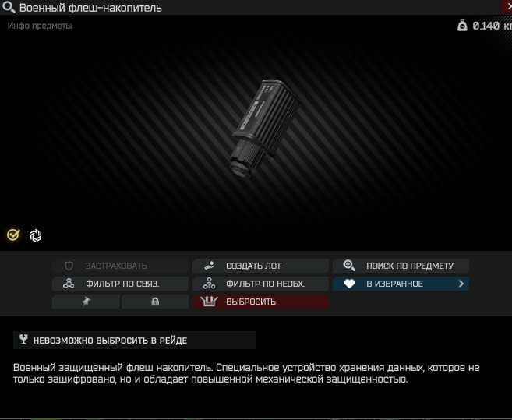Open ФИЛЬТР ПО СВЯЗ. filter
Screen dimensions: 512x420
pyautogui.click(x=121, y=284)
